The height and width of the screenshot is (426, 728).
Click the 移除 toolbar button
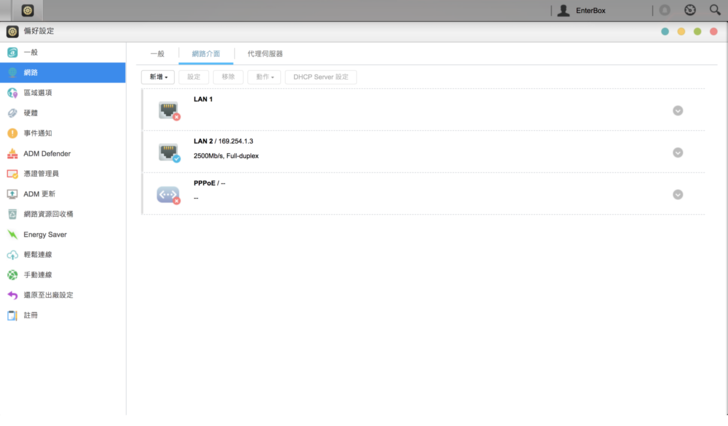228,77
